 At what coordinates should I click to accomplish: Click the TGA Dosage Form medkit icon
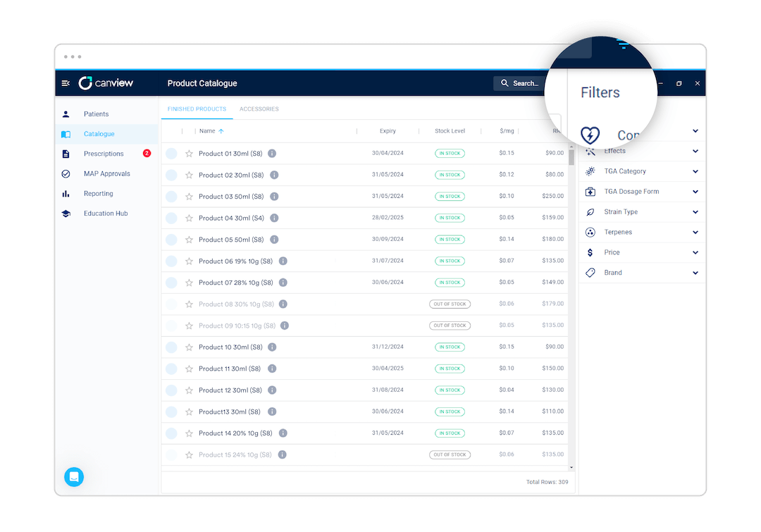tap(590, 192)
